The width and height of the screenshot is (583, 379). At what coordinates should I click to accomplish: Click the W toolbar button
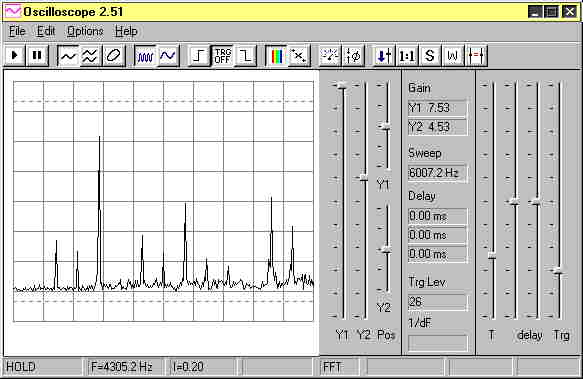[x=452, y=56]
